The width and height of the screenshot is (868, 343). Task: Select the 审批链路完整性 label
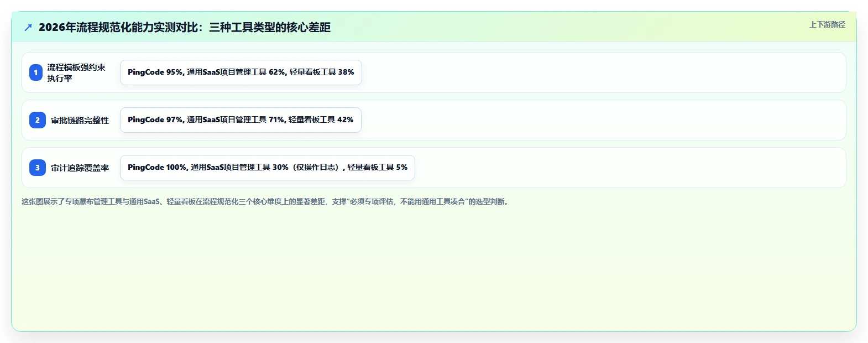tap(80, 120)
